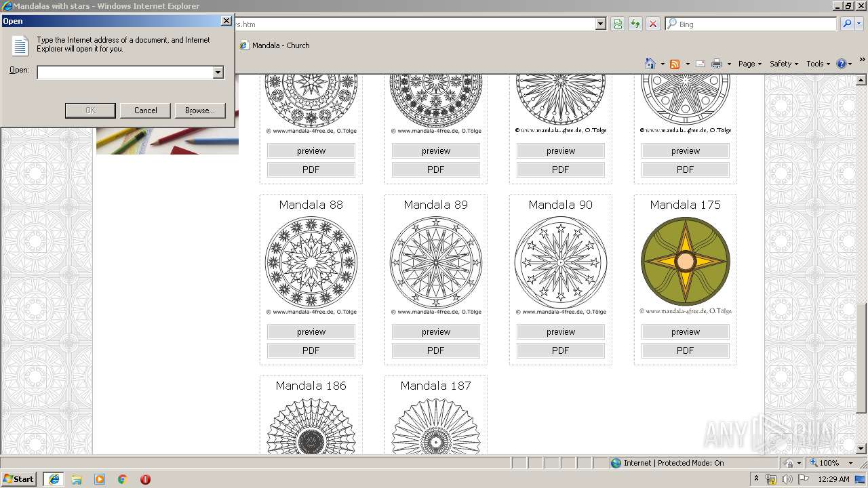868x488 pixels.
Task: Click the preview button under Mandala 90
Action: pyautogui.click(x=560, y=331)
